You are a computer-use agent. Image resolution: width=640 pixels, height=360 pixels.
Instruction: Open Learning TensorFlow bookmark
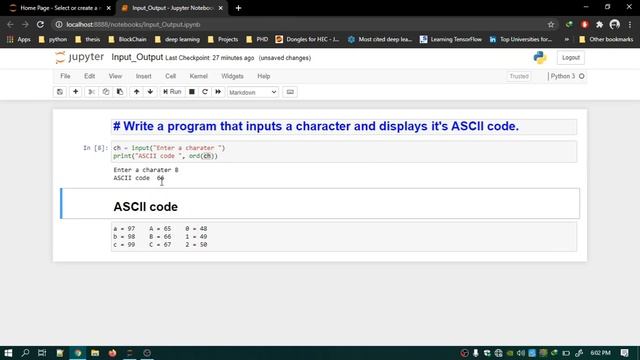pos(451,40)
